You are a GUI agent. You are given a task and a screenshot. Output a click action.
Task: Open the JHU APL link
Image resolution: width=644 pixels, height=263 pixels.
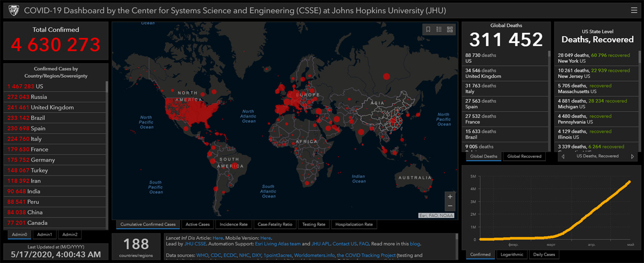coord(320,244)
